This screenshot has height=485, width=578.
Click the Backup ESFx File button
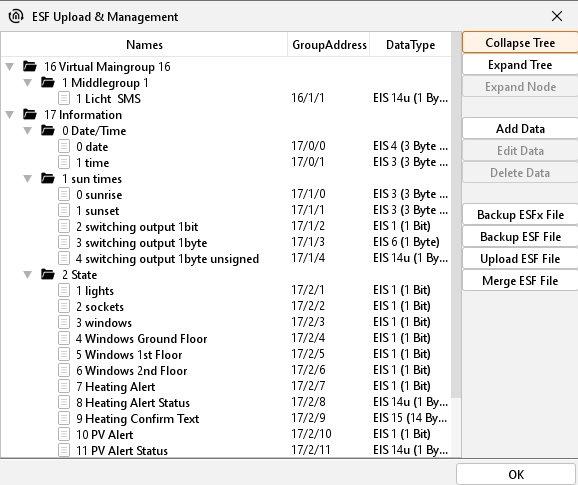tap(520, 214)
